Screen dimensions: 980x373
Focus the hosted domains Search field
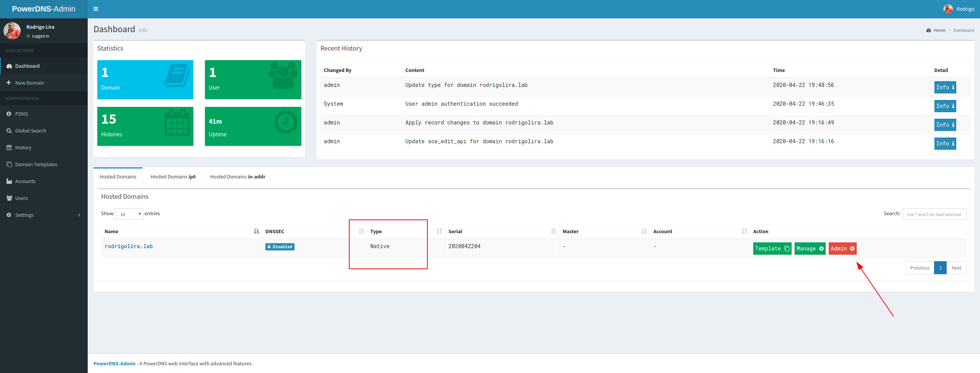coord(934,214)
